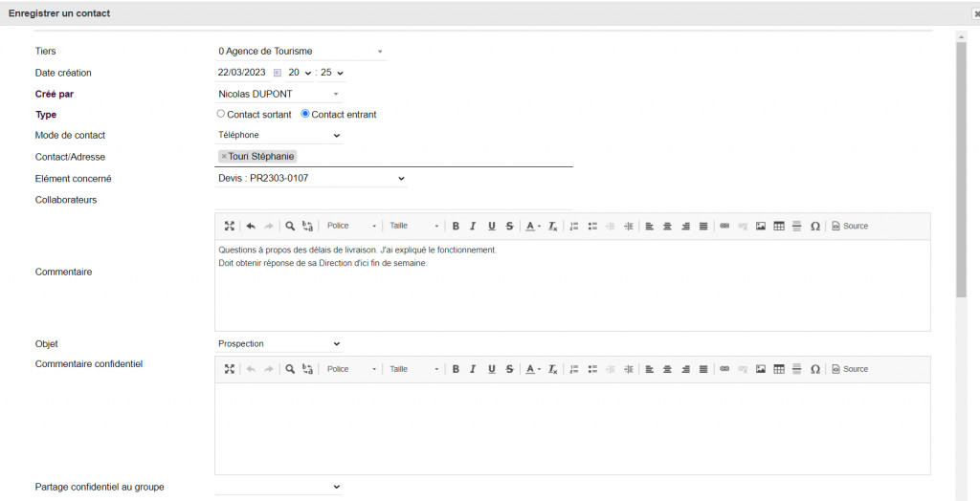Apply italic in Commentaire editor
Image resolution: width=980 pixels, height=501 pixels.
tap(473, 227)
